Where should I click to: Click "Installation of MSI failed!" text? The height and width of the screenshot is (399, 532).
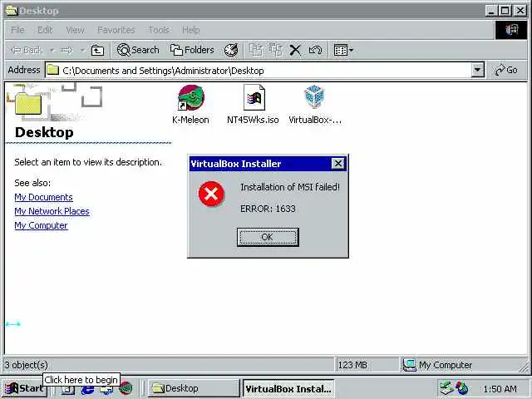pyautogui.click(x=290, y=187)
